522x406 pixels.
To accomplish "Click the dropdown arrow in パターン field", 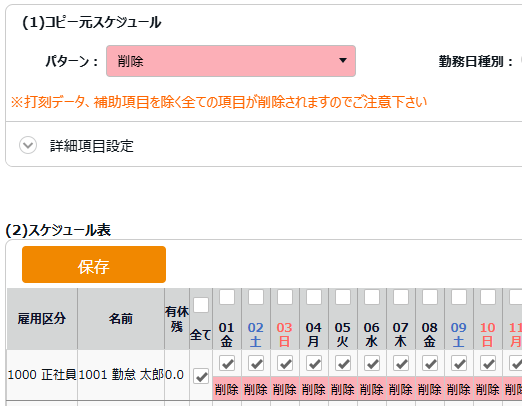I will point(343,60).
